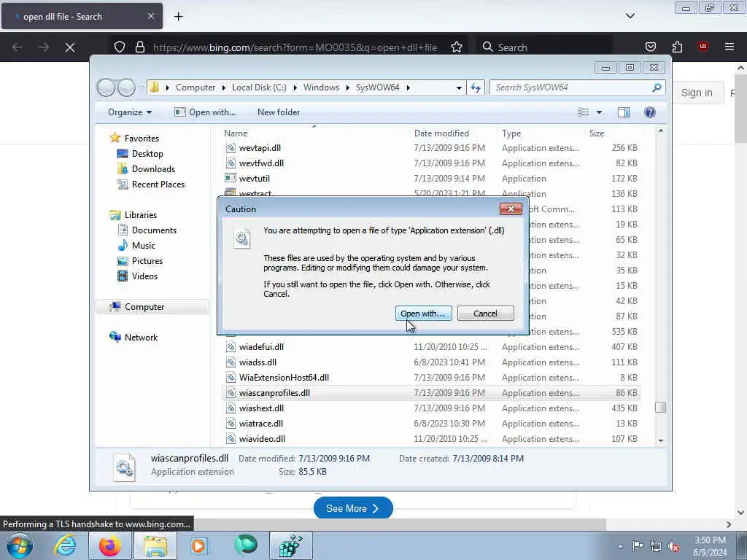The image size is (747, 560).
Task: Click Explorer forward navigation button
Action: (126, 87)
